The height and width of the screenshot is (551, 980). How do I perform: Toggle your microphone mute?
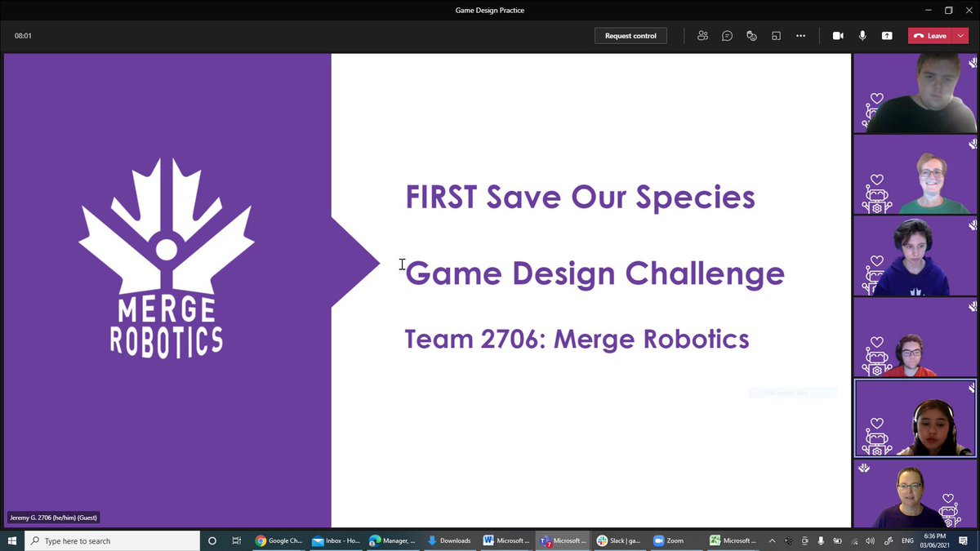tap(862, 35)
